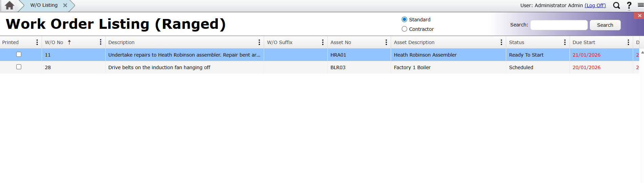Image resolution: width=644 pixels, height=183 pixels.
Task: Click the Home icon in breadcrumb
Action: point(9,5)
